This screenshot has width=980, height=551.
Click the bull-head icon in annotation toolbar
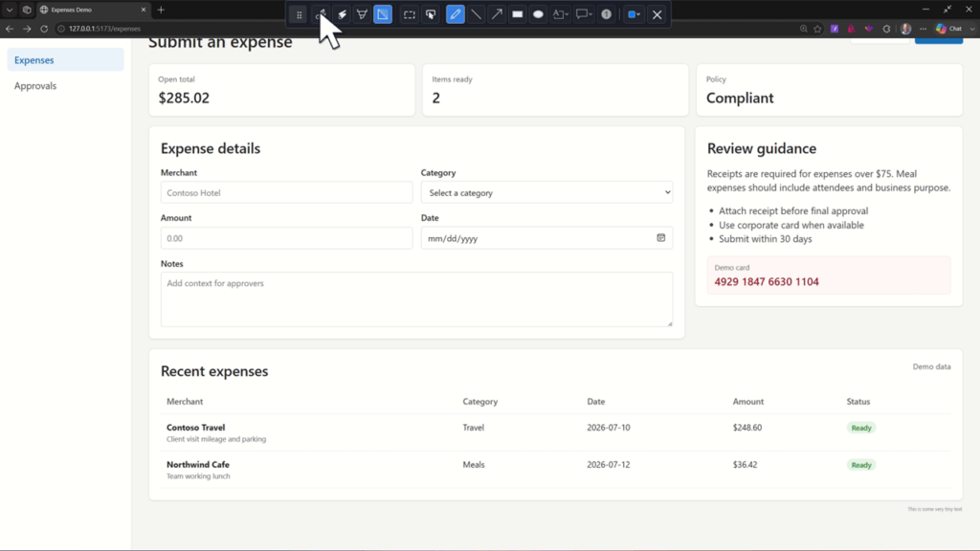coord(362,14)
